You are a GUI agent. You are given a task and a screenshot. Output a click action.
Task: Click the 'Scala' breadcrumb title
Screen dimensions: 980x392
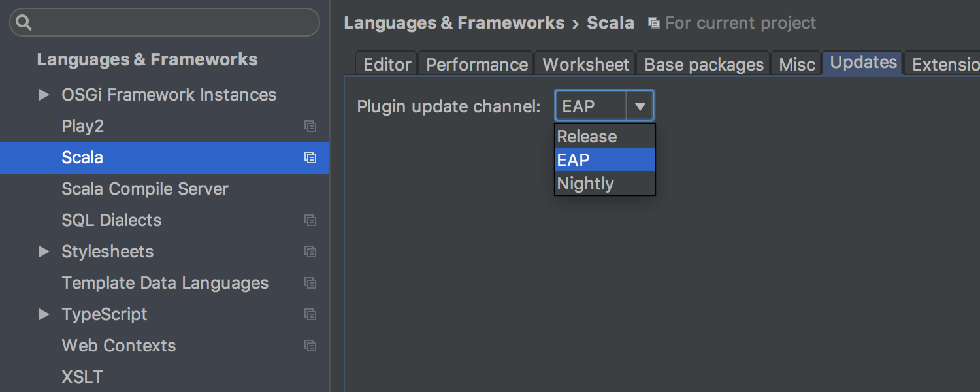coord(610,23)
